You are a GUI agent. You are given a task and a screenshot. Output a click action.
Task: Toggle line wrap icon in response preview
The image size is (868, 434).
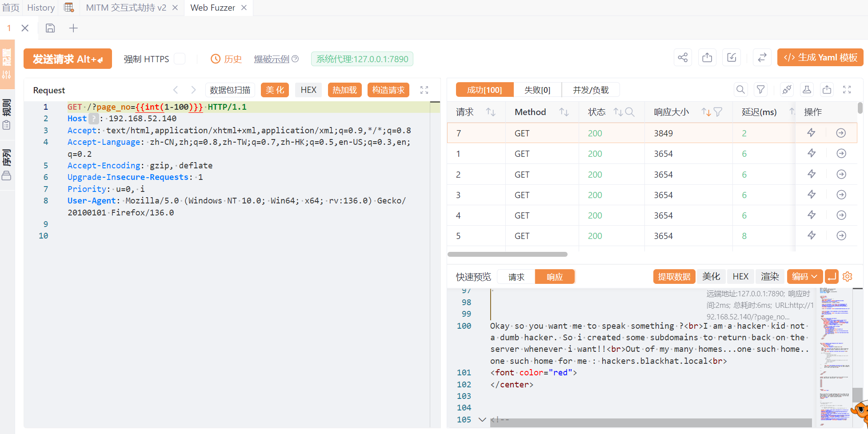[x=832, y=276]
